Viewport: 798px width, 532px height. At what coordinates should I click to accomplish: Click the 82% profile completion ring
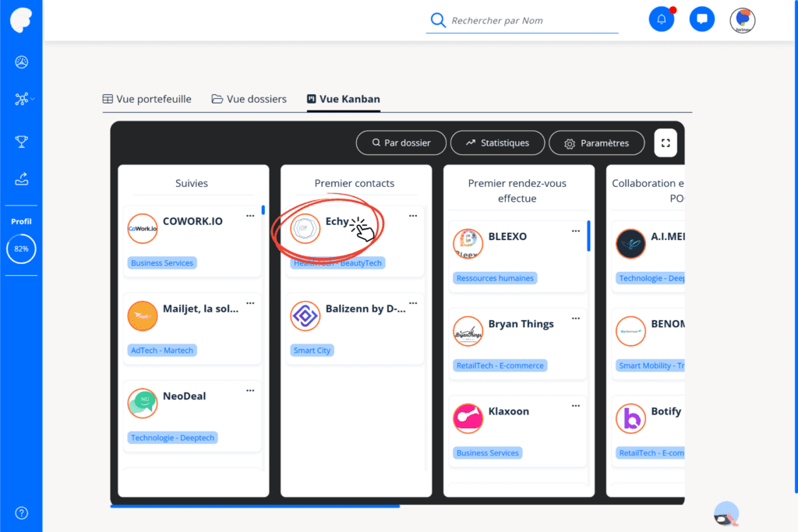tap(21, 248)
